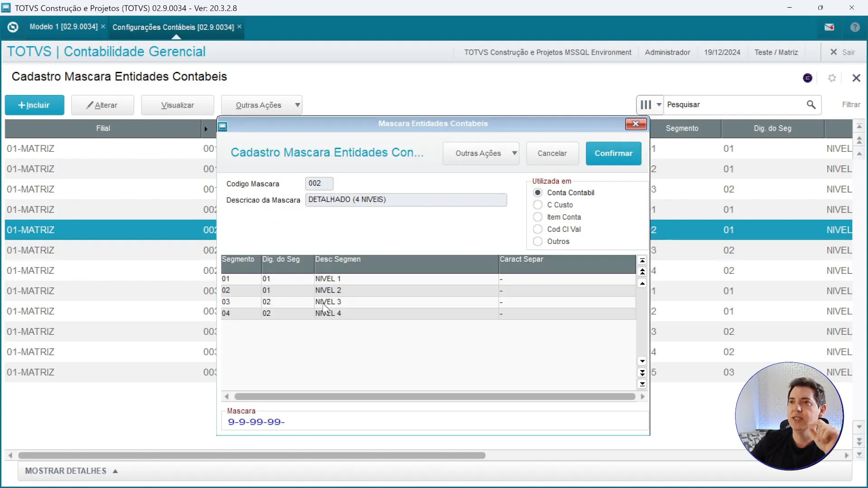Image resolution: width=868 pixels, height=488 pixels.
Task: Click the Descricao da Mascara field
Action: (406, 200)
